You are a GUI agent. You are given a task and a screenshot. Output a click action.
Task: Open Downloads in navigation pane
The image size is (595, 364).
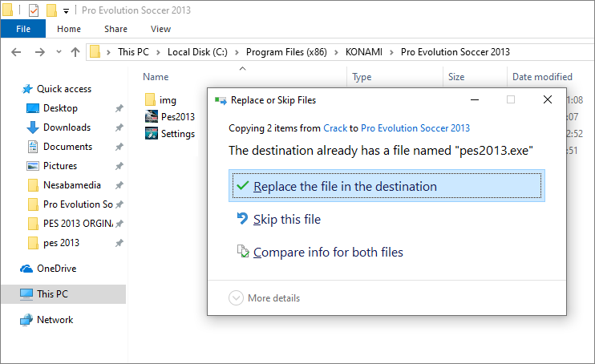tap(67, 127)
